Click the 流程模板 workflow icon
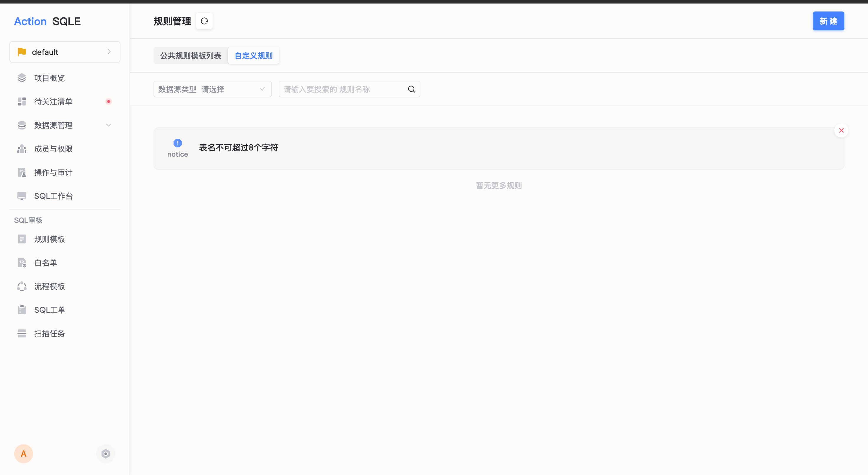The height and width of the screenshot is (475, 868). pos(22,286)
